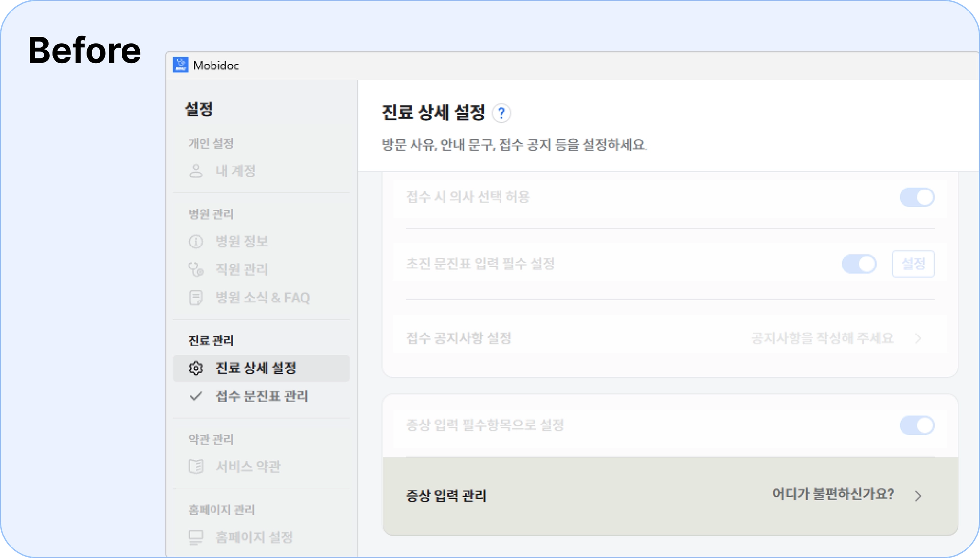Open 증상 입력 관리 chevron arrow
The image size is (980, 558).
[x=918, y=496]
